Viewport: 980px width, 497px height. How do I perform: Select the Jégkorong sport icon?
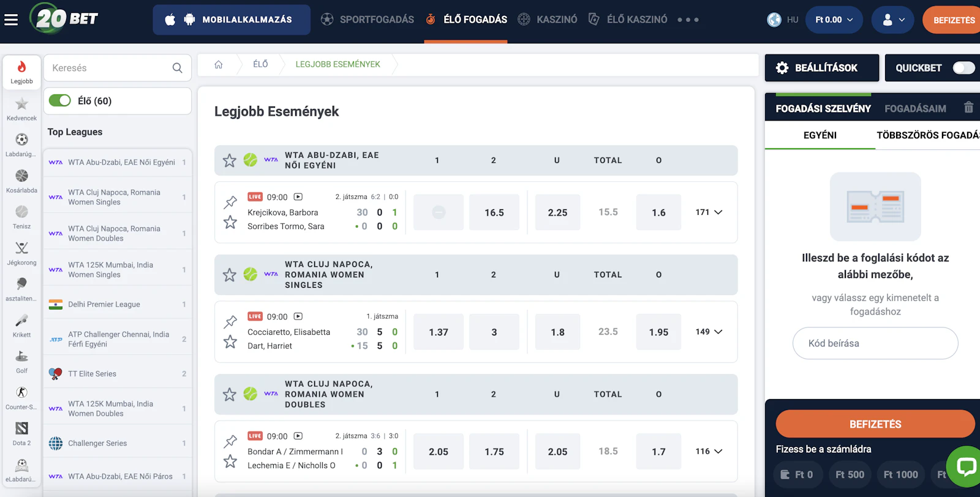pos(21,248)
